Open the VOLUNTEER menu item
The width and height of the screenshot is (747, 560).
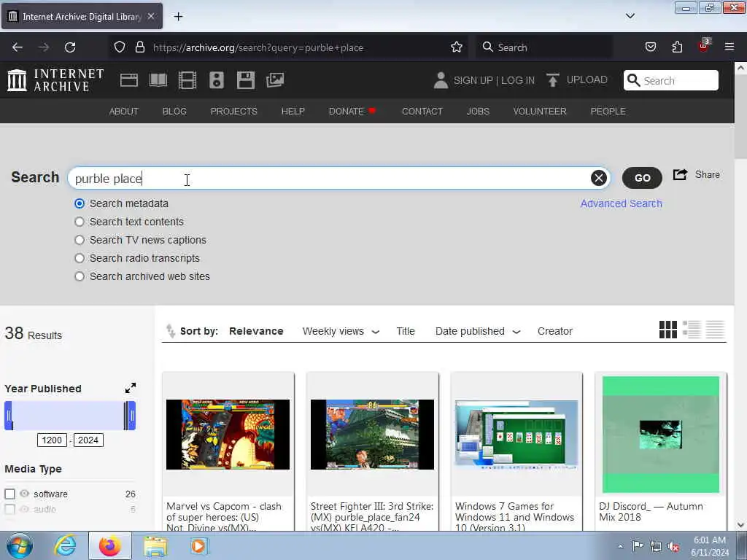(540, 111)
